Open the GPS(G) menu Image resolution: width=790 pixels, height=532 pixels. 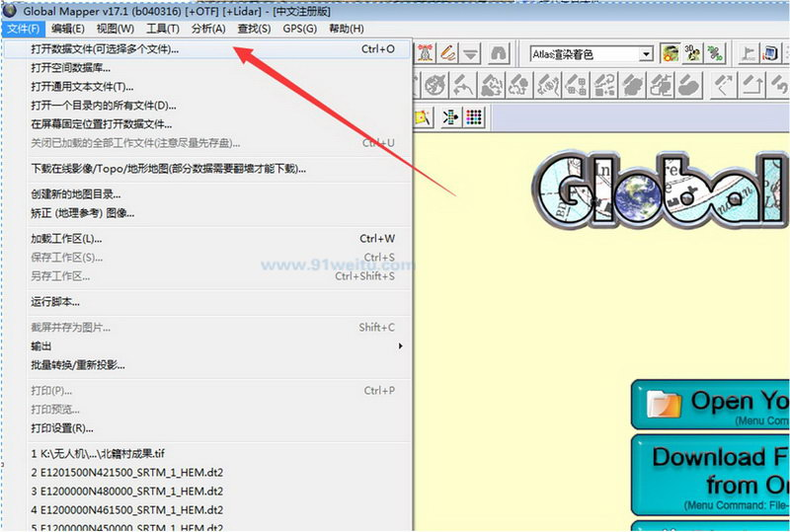click(x=300, y=29)
